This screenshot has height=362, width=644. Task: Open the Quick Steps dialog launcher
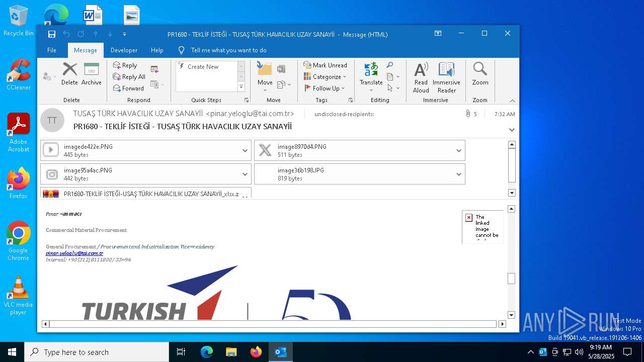[247, 100]
